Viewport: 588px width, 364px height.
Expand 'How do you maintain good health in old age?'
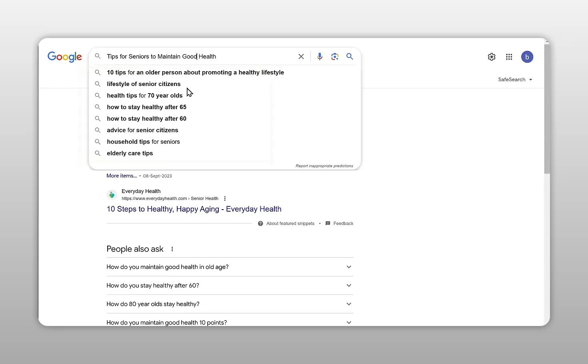click(x=230, y=267)
